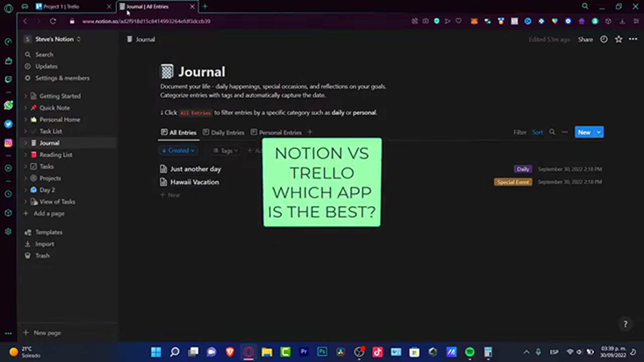Open the Import option
This screenshot has width=644, height=362.
tap(44, 244)
